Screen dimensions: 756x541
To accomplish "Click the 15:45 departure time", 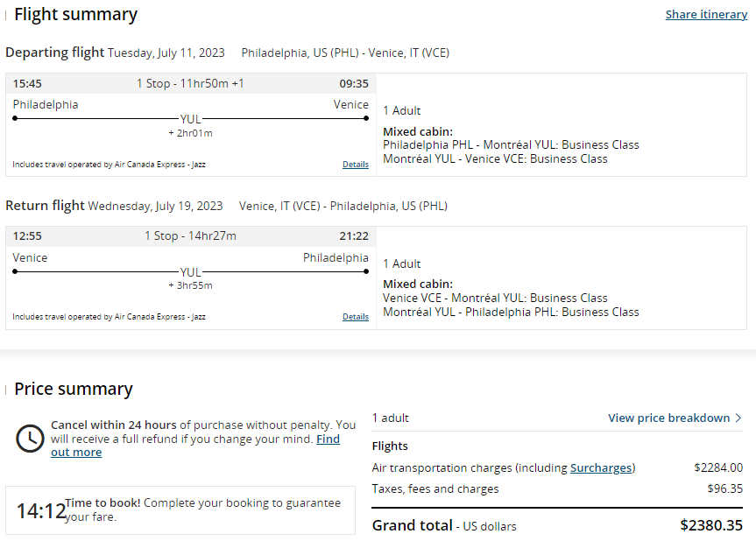I will tap(27, 84).
